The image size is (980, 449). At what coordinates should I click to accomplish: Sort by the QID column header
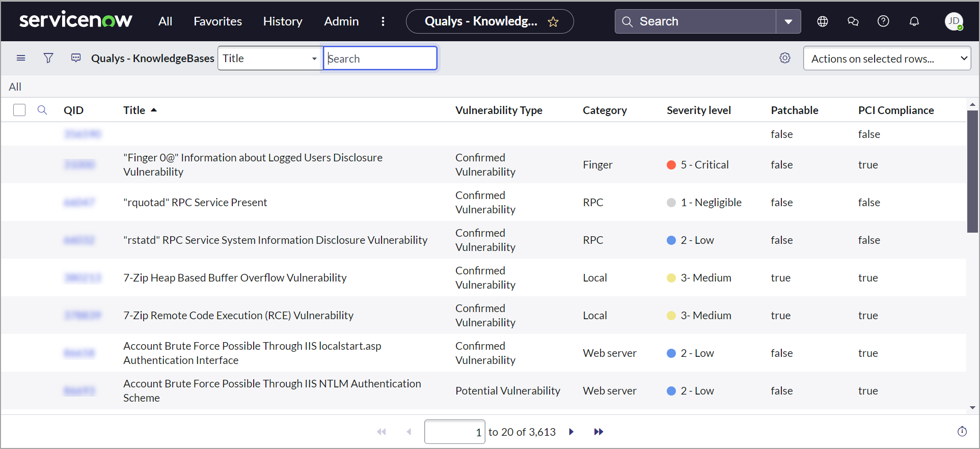pyautogui.click(x=73, y=110)
